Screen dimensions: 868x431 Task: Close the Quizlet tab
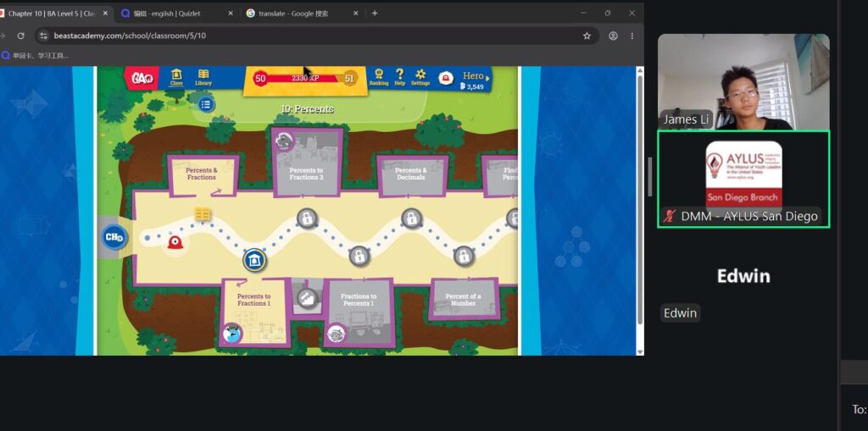[231, 14]
